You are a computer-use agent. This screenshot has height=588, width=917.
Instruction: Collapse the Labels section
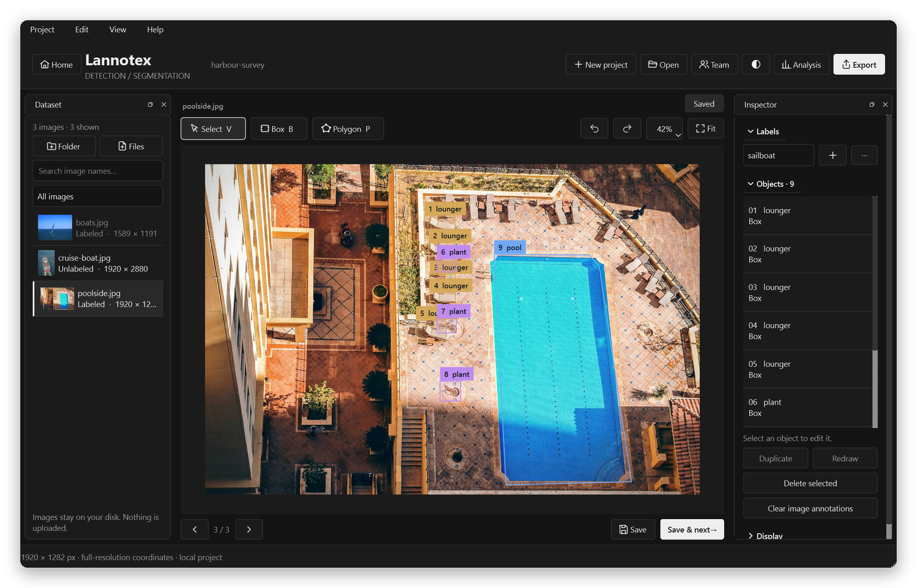click(763, 132)
